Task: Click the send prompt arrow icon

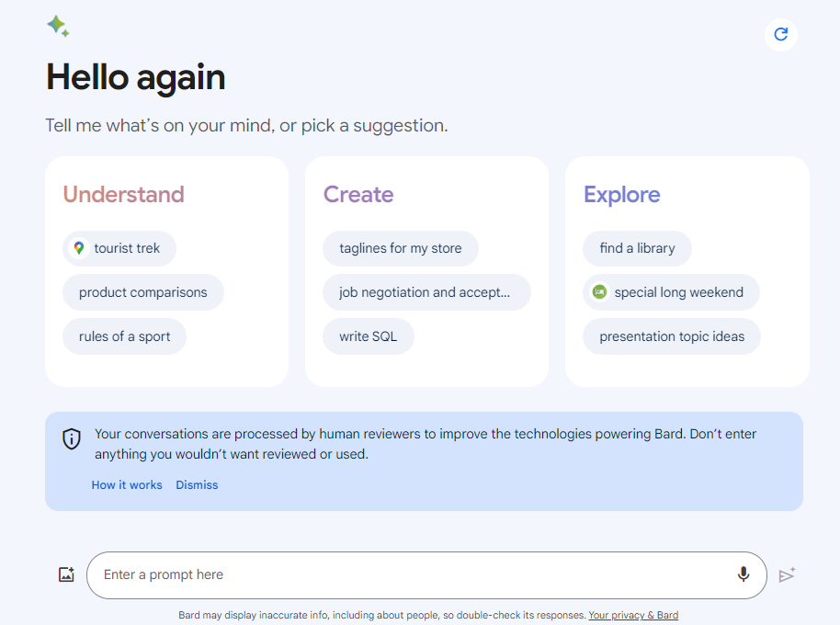Action: click(787, 574)
